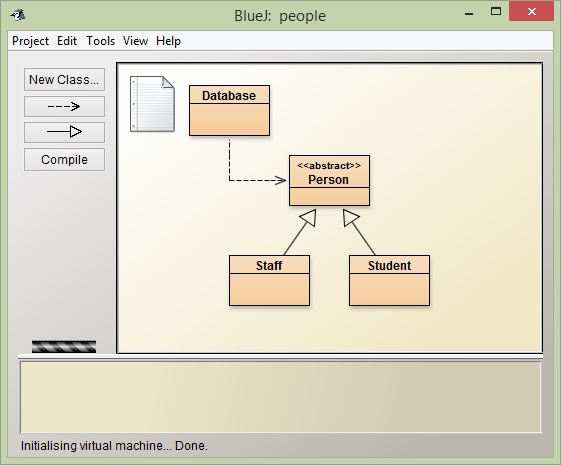This screenshot has height=465, width=561.
Task: Click the striped virtual machine activity indicator
Action: tap(64, 347)
